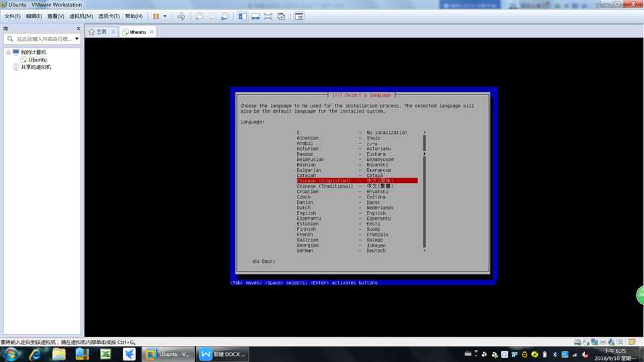The image size is (644, 362).
Task: Launch Internet Explorer from taskbar
Action: point(34,354)
